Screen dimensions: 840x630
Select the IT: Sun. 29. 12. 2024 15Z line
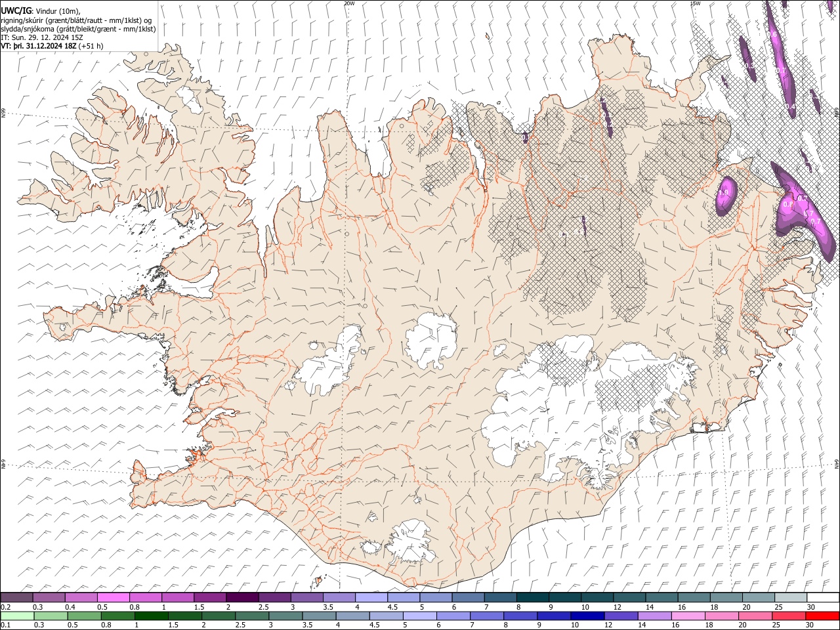pos(42,38)
